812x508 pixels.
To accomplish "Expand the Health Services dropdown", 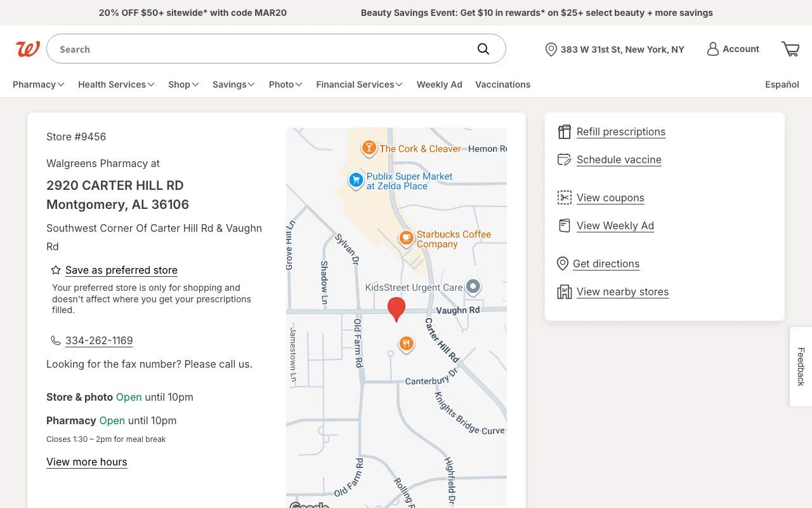I will click(116, 84).
